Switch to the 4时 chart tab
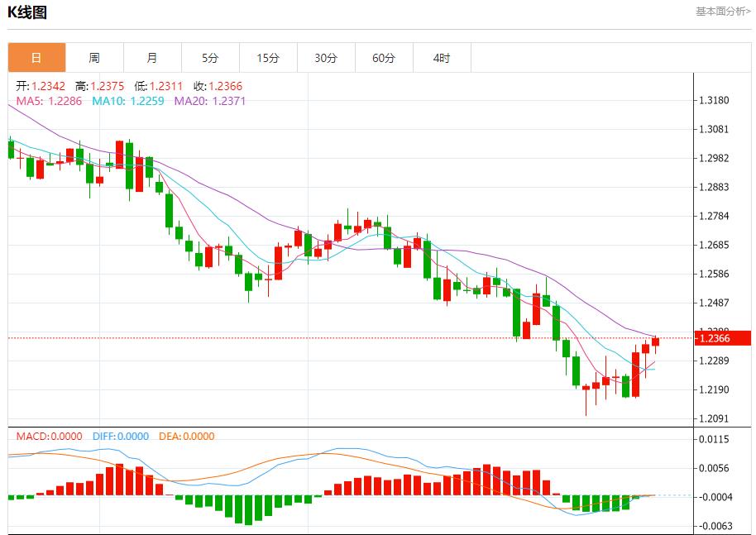 tap(442, 58)
